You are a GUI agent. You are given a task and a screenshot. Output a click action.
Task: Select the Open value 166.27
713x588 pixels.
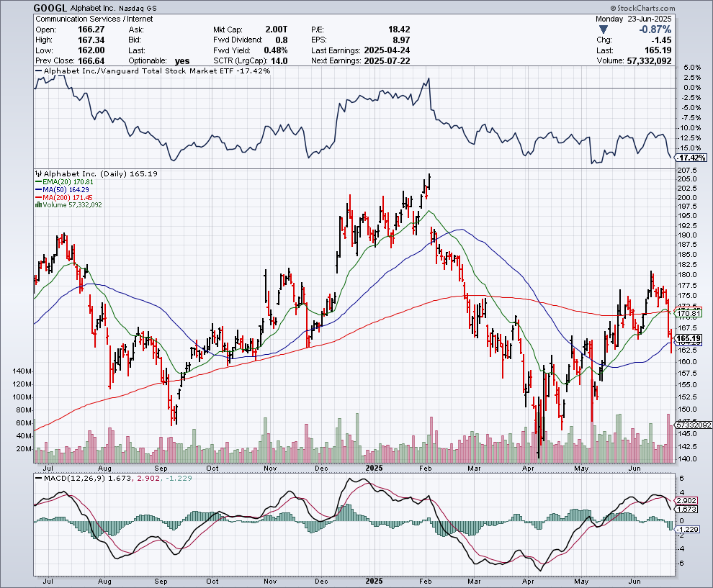[91, 30]
